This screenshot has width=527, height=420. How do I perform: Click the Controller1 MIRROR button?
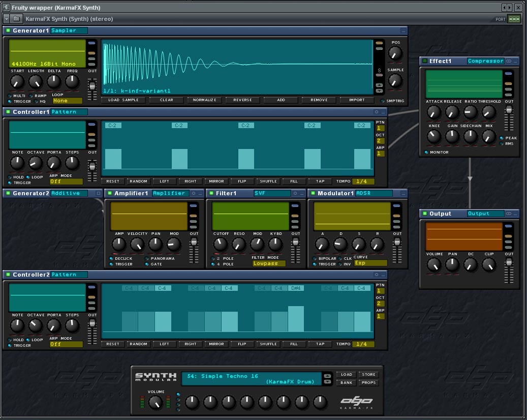pos(216,182)
